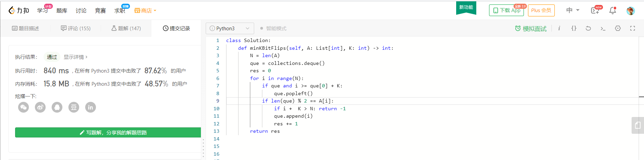Click the alarm clock icon beside 模拟面试
Image resolution: width=644 pixels, height=160 pixels.
tap(518, 28)
